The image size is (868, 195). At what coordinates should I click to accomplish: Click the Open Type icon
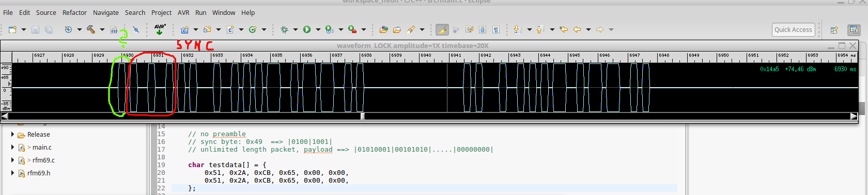383,29
